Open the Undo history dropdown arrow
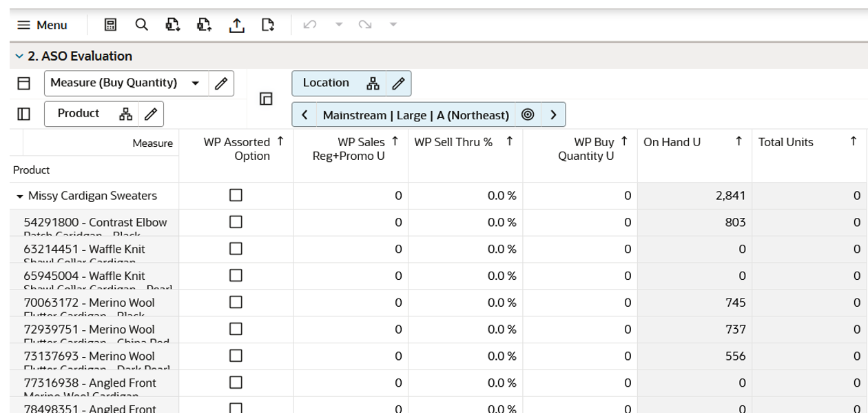Image resolution: width=868 pixels, height=415 pixels. pyautogui.click(x=339, y=25)
